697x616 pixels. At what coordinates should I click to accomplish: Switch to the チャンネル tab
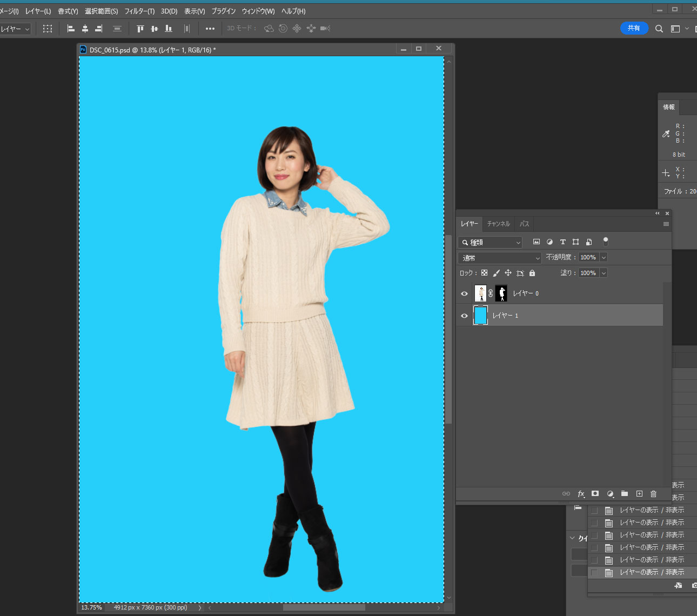pos(498,224)
